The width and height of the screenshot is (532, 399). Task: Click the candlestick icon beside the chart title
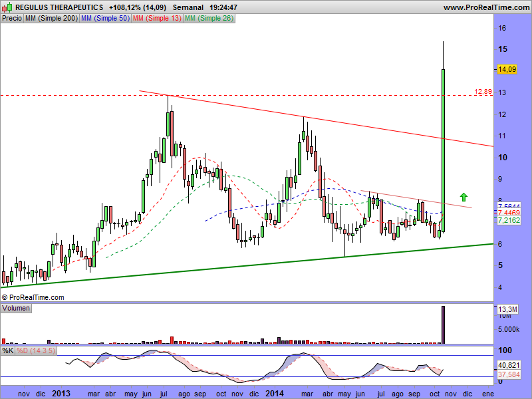7,7
